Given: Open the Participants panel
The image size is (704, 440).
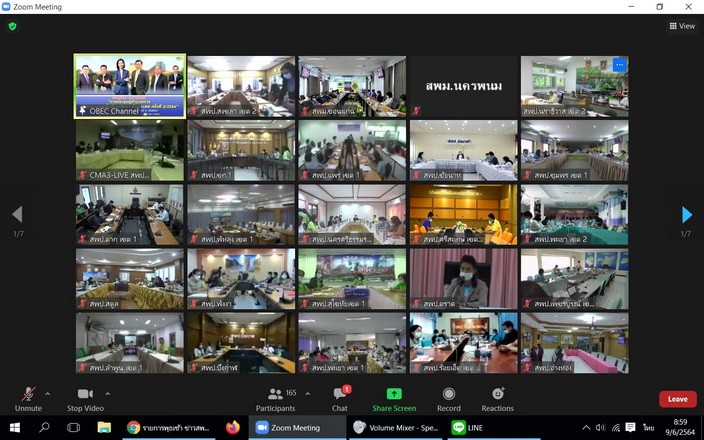Looking at the screenshot, I should point(275,395).
